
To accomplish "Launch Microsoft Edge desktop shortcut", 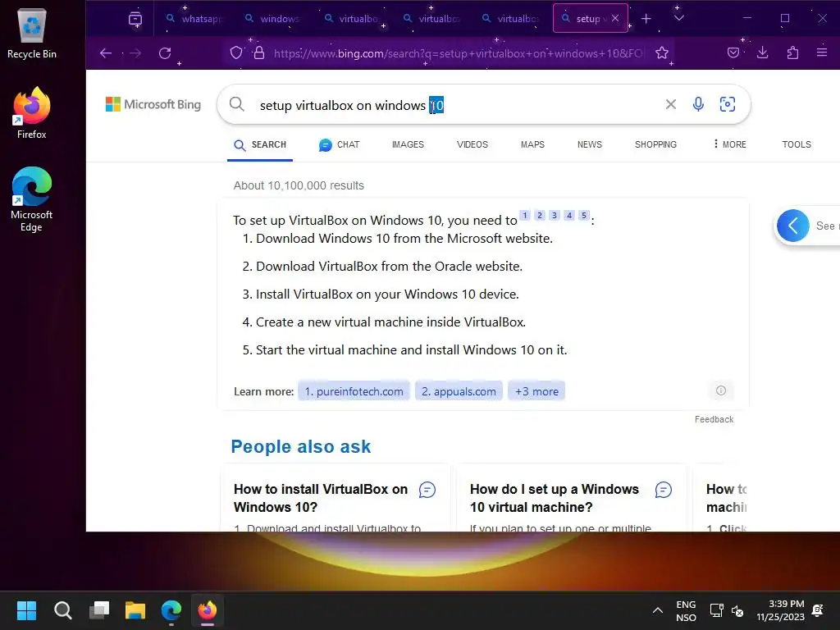I will click(x=32, y=199).
